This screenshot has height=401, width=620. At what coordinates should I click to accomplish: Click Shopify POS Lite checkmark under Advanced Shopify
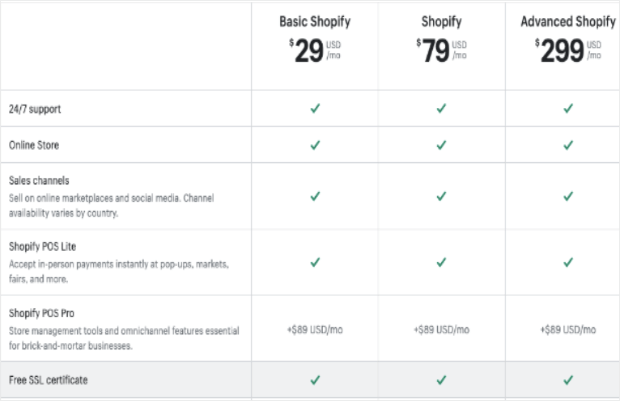tap(568, 262)
